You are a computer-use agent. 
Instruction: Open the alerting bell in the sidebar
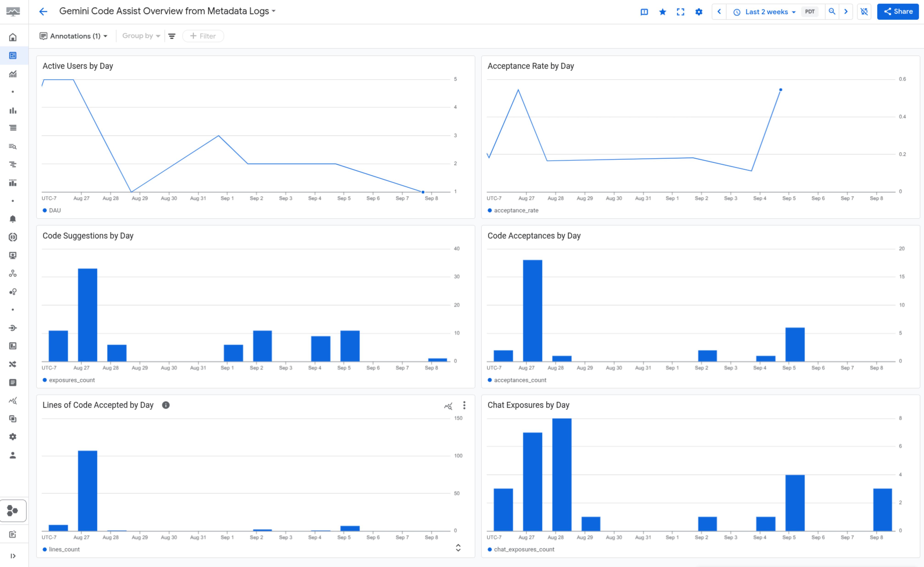tap(12, 219)
